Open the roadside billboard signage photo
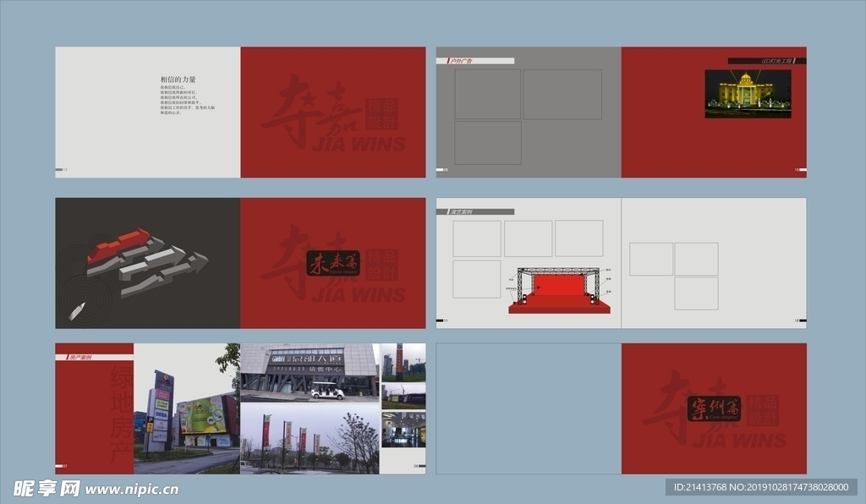 (186, 408)
